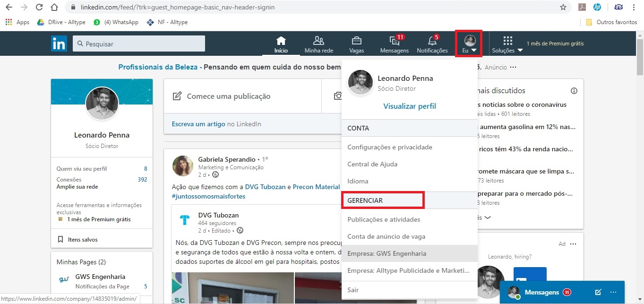The image size is (644, 304).
Task: Open the three-dot options in Mensagens bar
Action: point(613,292)
